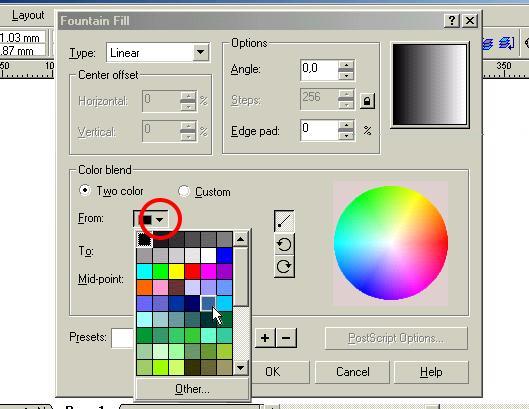The width and height of the screenshot is (529, 409).
Task: Increase the Angle value with up arrow
Action: coord(346,65)
